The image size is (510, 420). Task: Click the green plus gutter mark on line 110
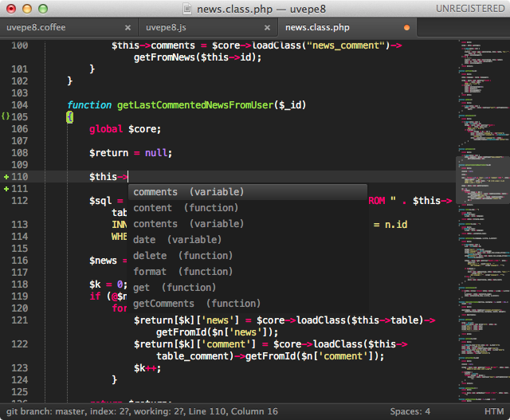[6, 177]
